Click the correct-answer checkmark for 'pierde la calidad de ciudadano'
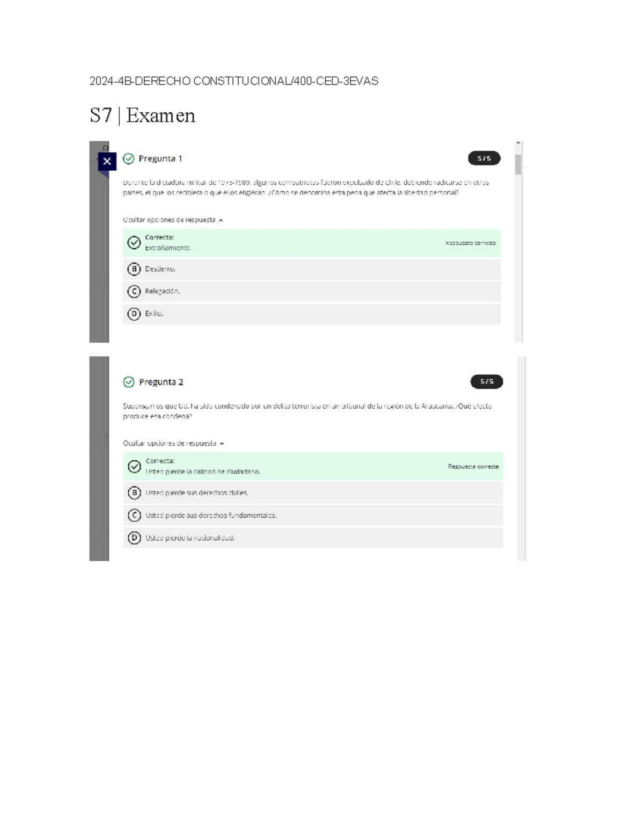Screen dimensions: 644x834 tap(134, 466)
